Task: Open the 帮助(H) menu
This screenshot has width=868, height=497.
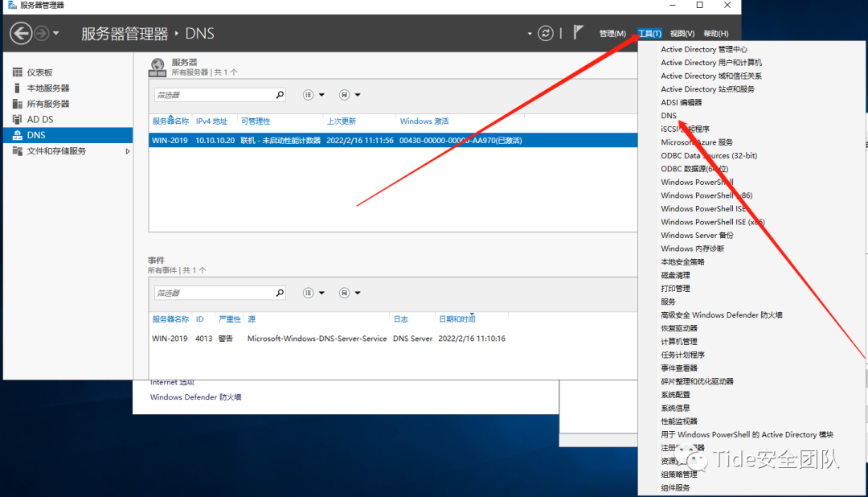Action: [716, 34]
